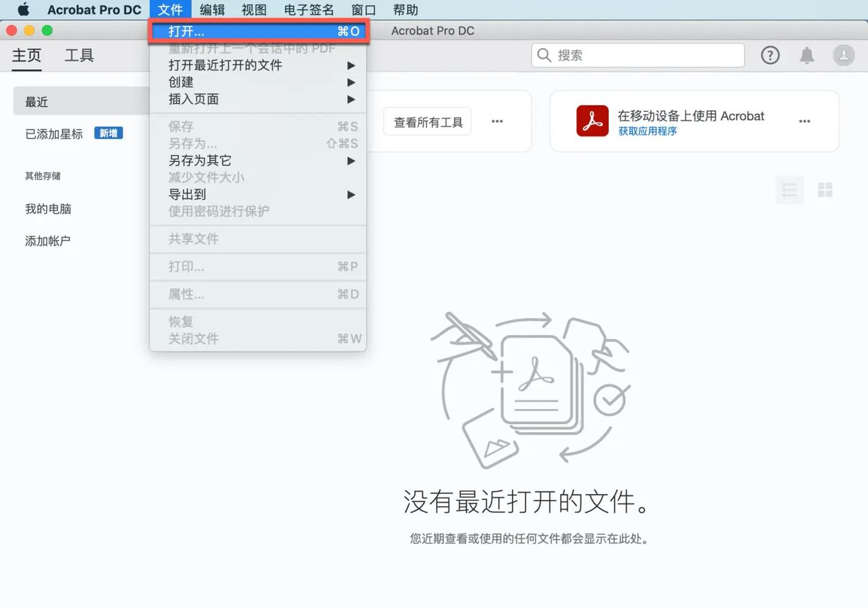868x608 pixels.
Task: Open the 帮助 menu
Action: (406, 9)
